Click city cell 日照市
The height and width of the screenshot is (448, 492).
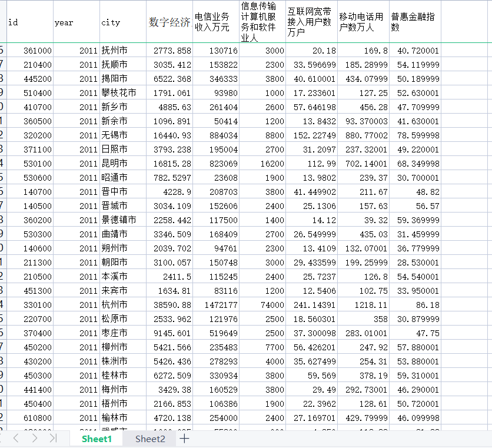pos(123,149)
